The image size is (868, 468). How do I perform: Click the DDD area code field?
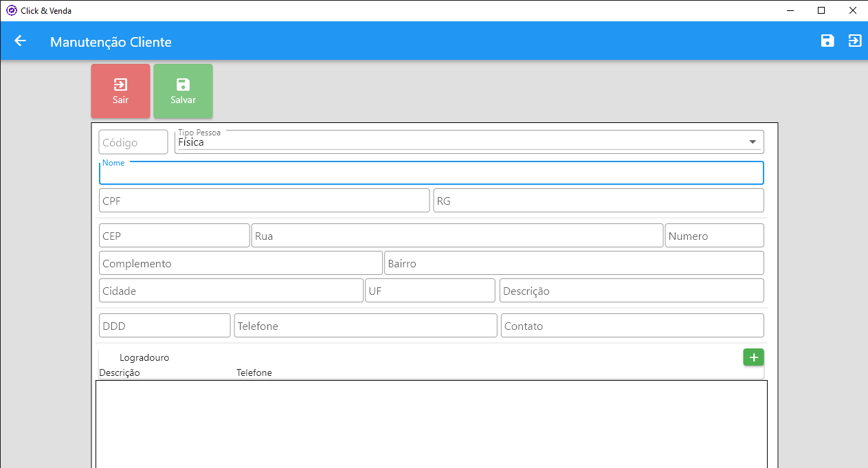pos(164,326)
